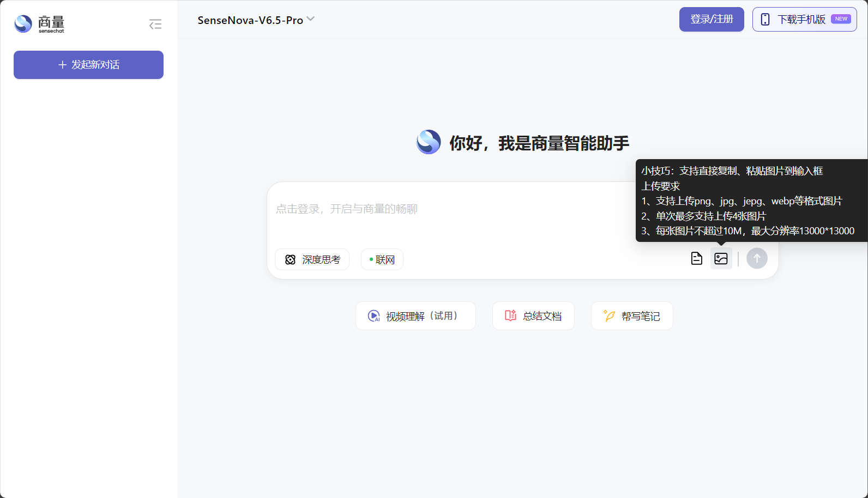
Task: Open 视频理解（试用）video understanding shortcut
Action: 415,316
